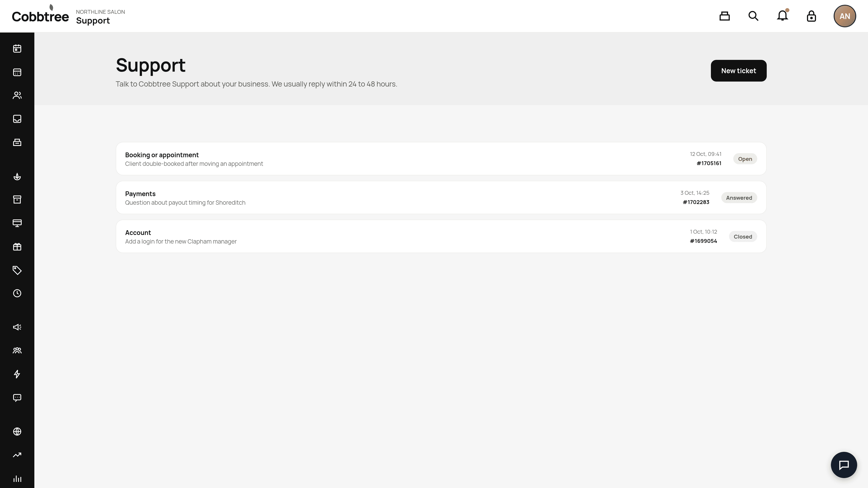Open the second calendar schedule icon

[x=17, y=72]
